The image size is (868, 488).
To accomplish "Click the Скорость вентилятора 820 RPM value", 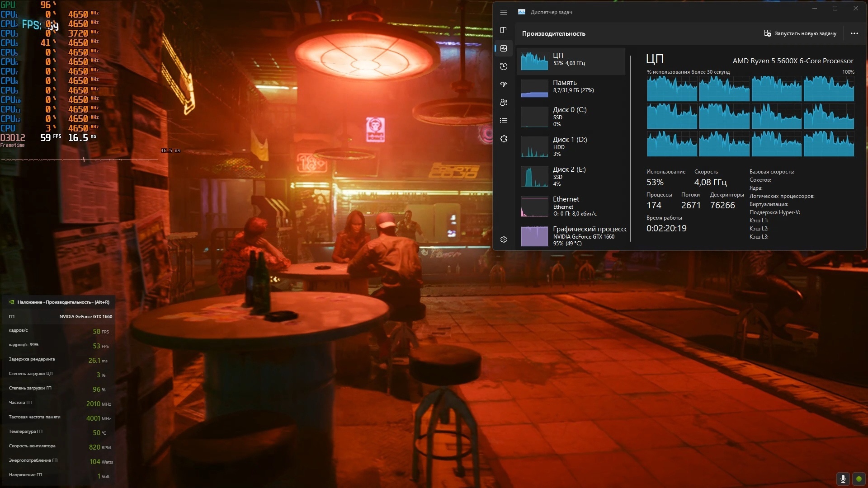I will point(100,447).
